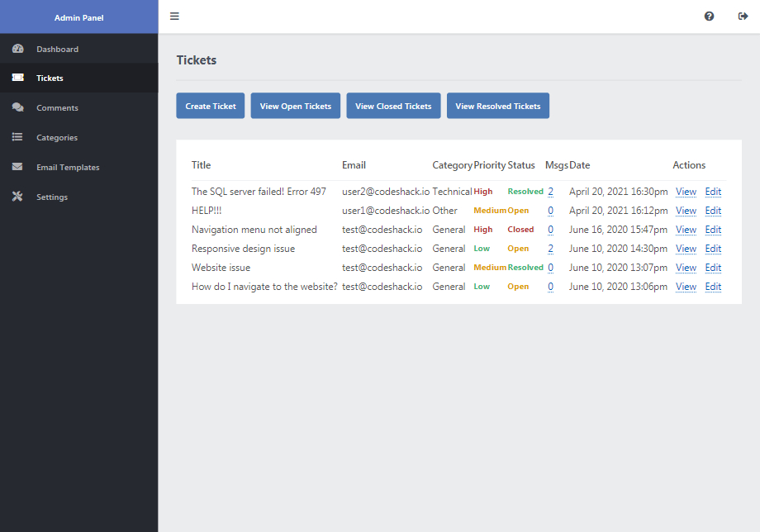Open the help question mark icon
This screenshot has height=532, width=760.
(709, 16)
